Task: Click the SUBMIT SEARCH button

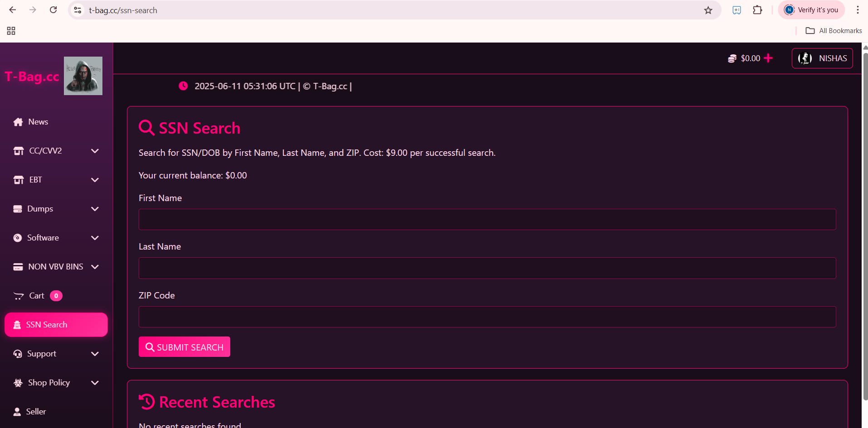Action: tap(184, 347)
